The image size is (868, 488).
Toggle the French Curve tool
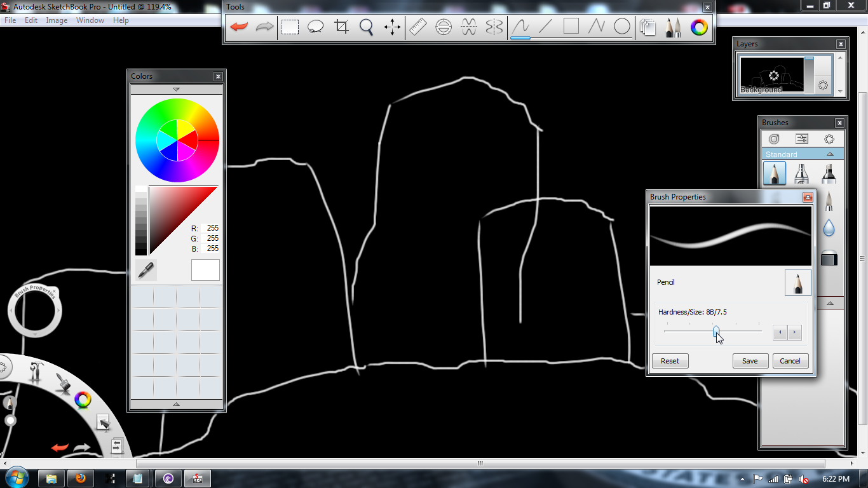click(469, 27)
